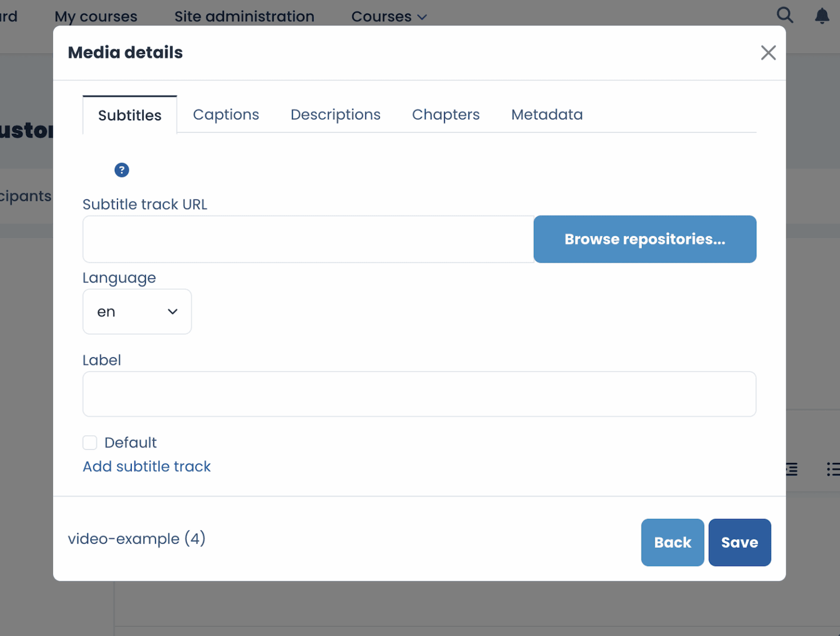Enable the Default subtitle track checkbox
The image size is (840, 636).
click(x=90, y=442)
